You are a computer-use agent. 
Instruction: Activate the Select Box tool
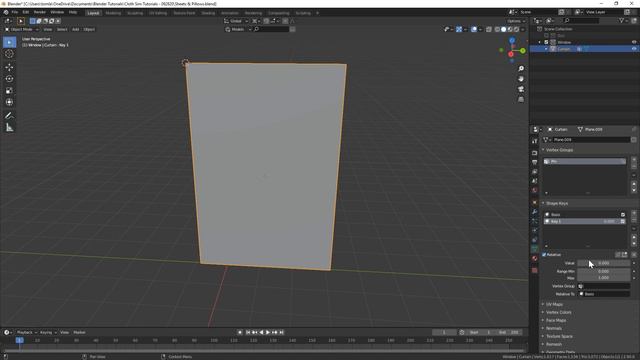click(9, 42)
